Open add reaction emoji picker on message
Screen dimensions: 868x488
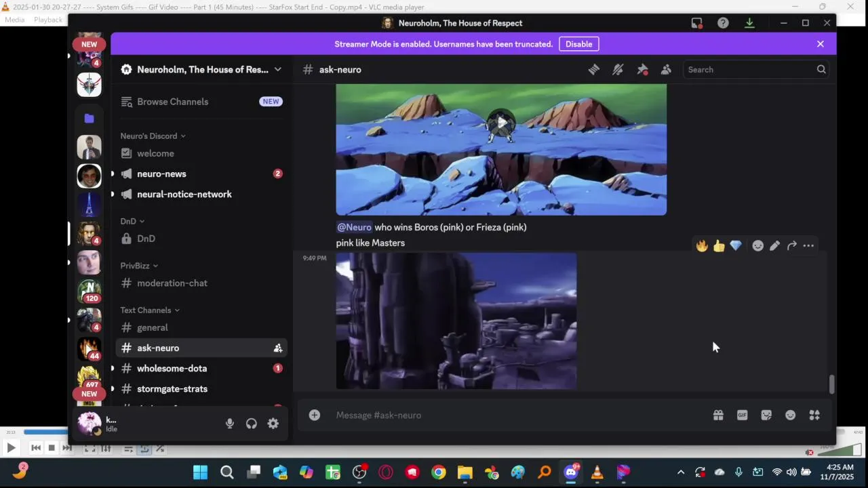pyautogui.click(x=758, y=246)
